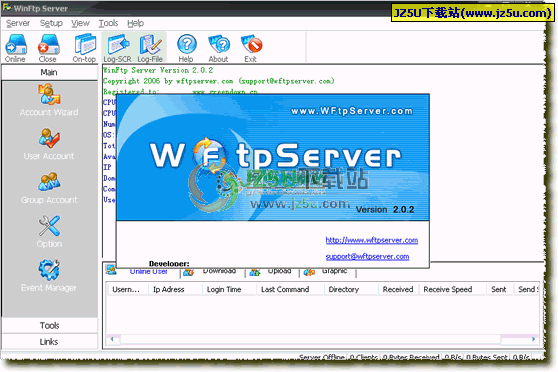
Task: Click the Download tab icon
Action: point(189,272)
